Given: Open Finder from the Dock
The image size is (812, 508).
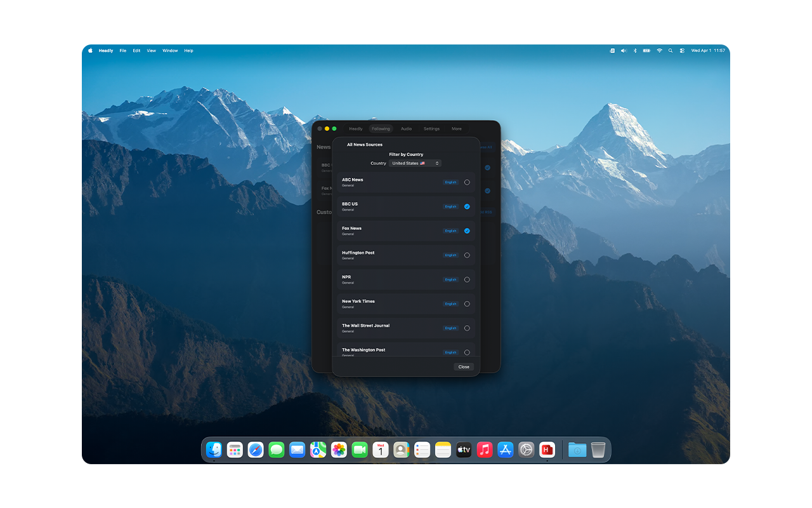Looking at the screenshot, I should [214, 450].
